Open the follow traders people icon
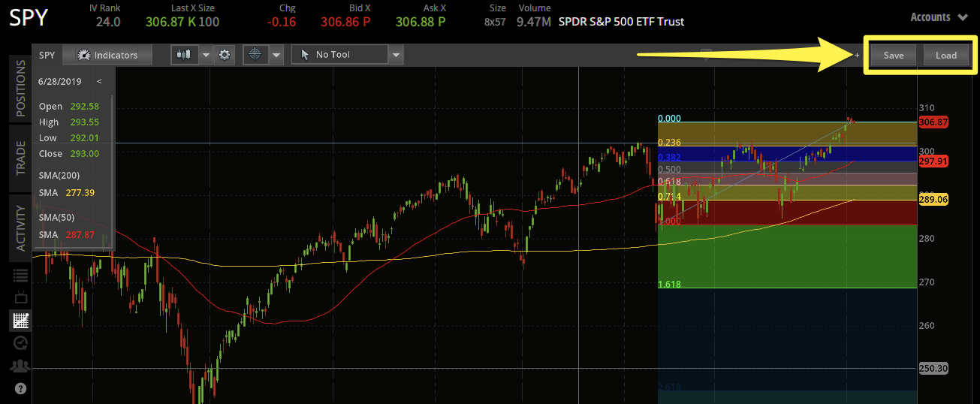The image size is (980, 404). point(20,366)
